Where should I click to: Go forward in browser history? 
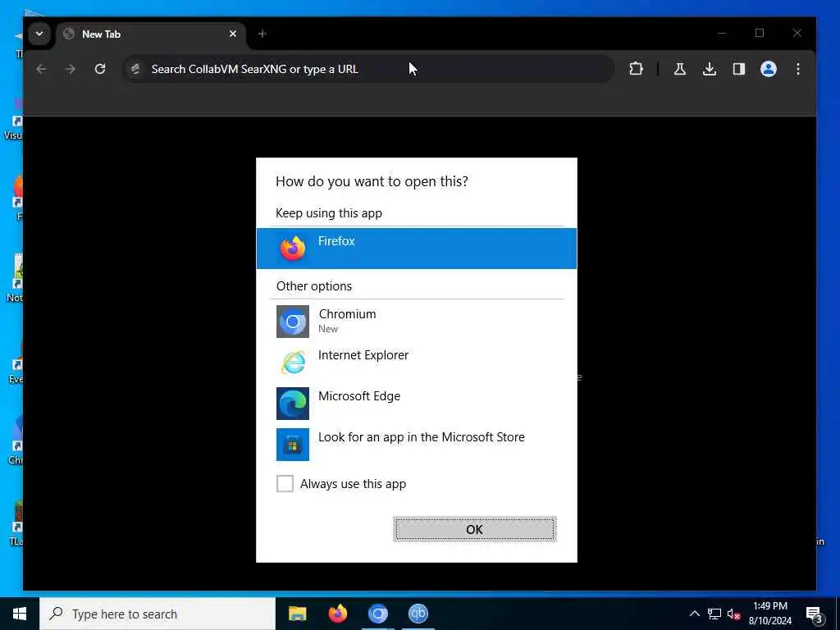point(71,69)
